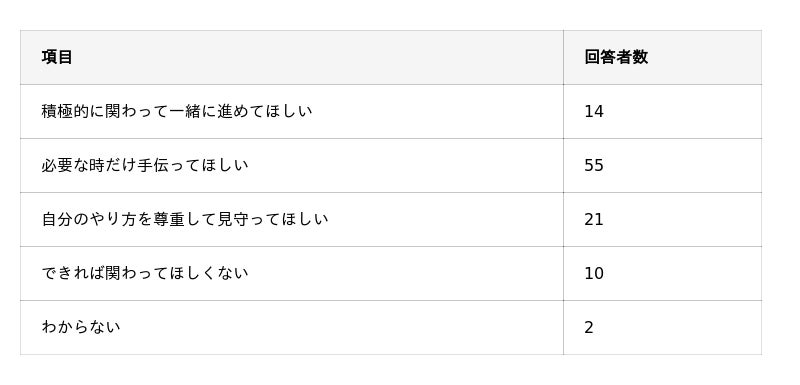
Task: Click the word 積極的 in first row
Action: (65, 111)
